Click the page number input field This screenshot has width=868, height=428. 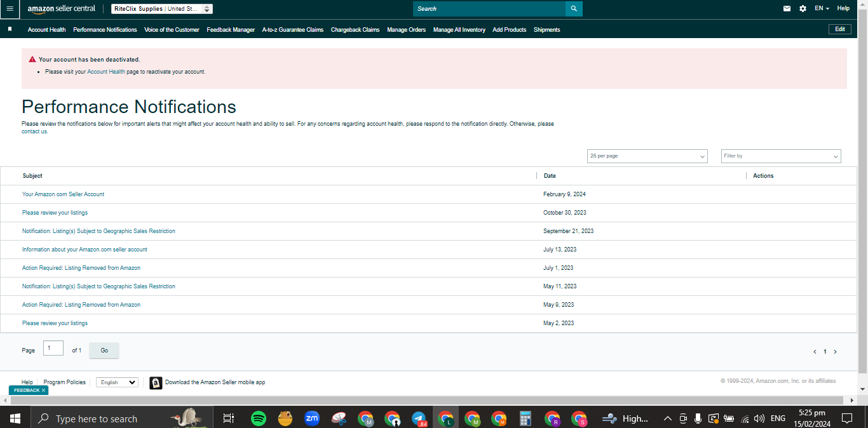pyautogui.click(x=53, y=348)
